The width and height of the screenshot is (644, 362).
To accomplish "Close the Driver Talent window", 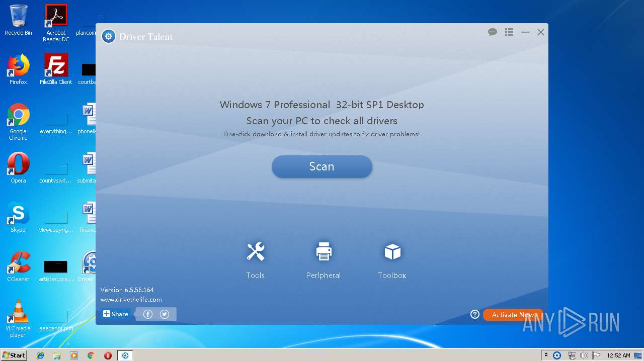I will pos(541,32).
